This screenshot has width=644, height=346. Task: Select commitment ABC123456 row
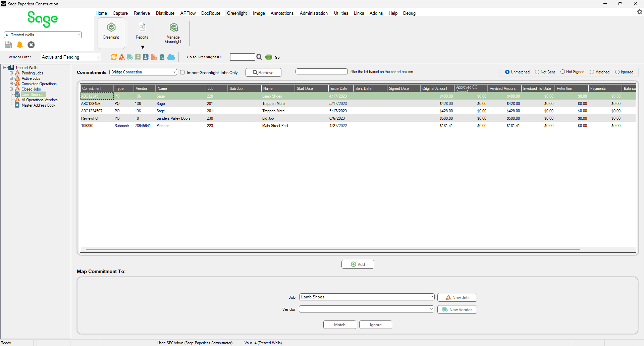pyautogui.click(x=358, y=104)
